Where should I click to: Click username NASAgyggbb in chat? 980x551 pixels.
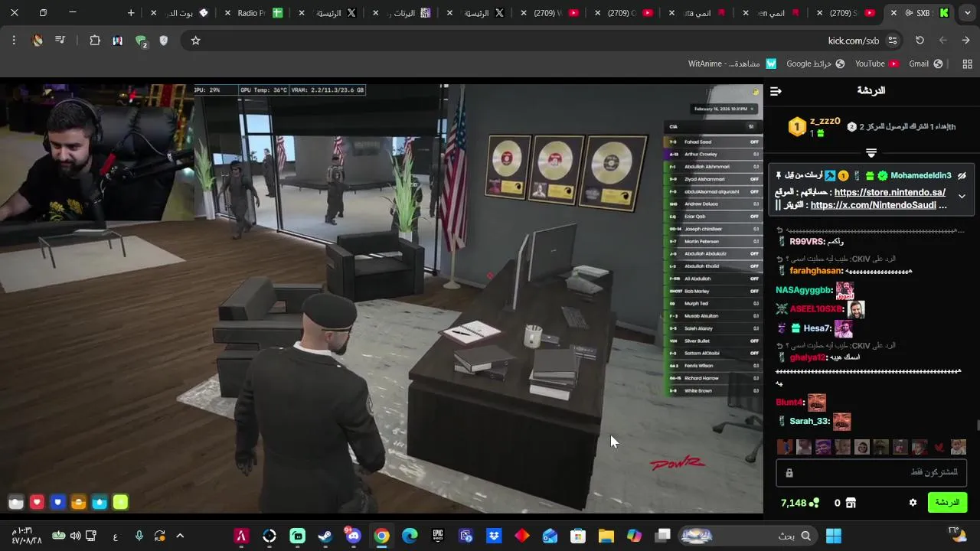click(804, 290)
